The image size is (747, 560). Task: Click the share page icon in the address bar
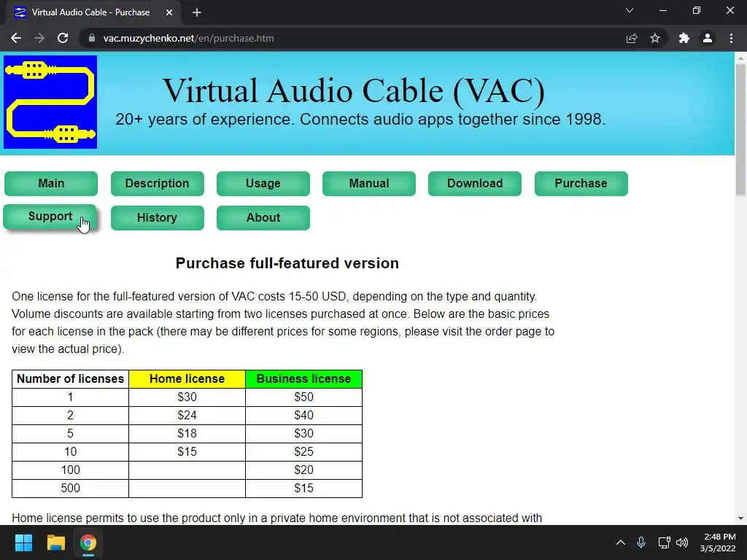click(x=632, y=38)
